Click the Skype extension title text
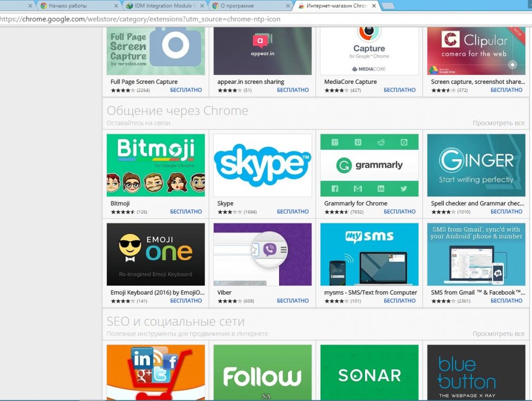The width and height of the screenshot is (532, 401). 225,203
